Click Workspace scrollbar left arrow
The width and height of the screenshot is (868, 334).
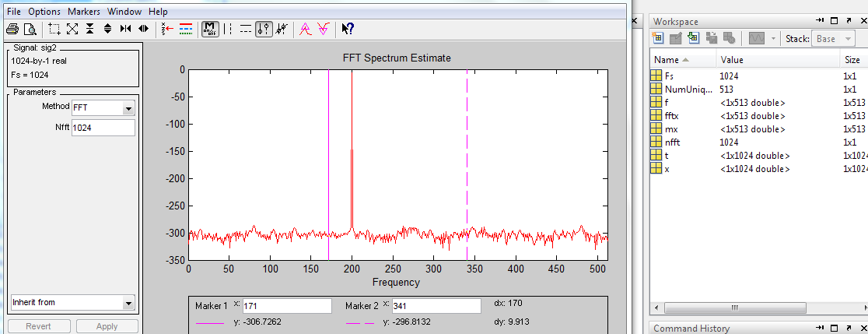[x=657, y=308]
